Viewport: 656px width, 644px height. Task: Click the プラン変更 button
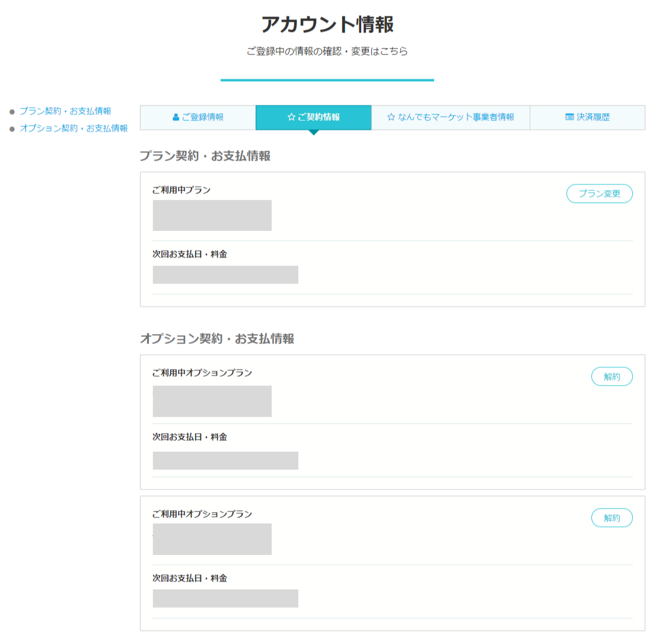[600, 194]
